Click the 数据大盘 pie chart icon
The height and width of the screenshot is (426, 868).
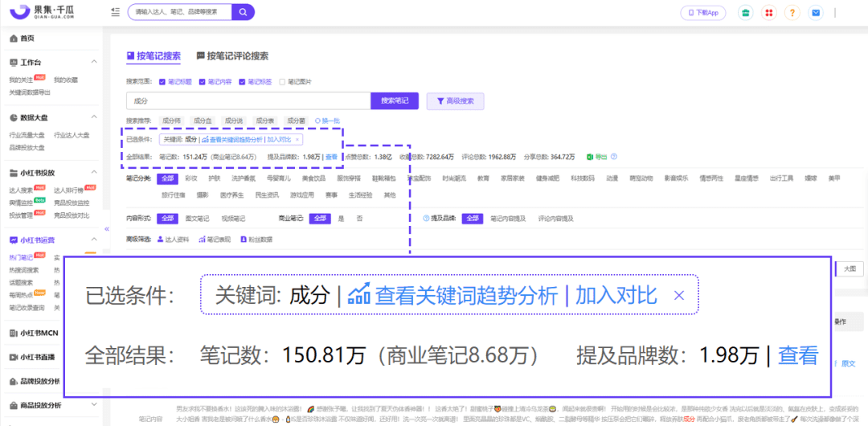[x=14, y=117]
